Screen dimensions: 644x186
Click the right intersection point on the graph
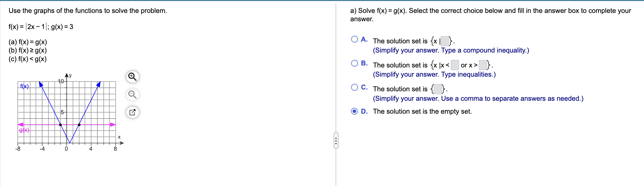tap(79, 125)
